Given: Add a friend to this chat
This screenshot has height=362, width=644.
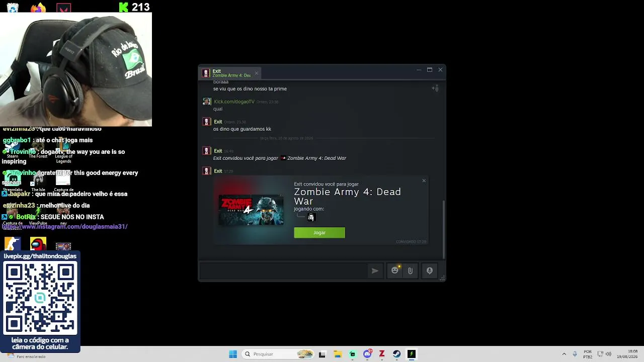Looking at the screenshot, I should click(x=435, y=88).
